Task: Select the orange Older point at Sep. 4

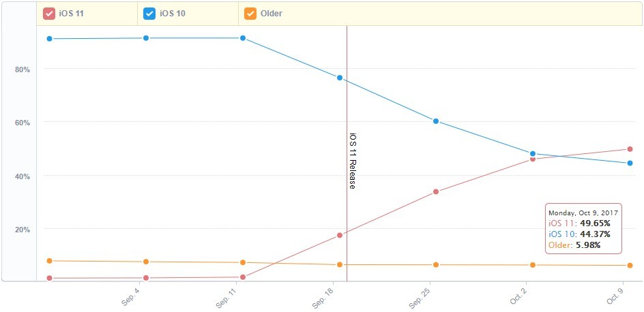Action: click(x=146, y=262)
